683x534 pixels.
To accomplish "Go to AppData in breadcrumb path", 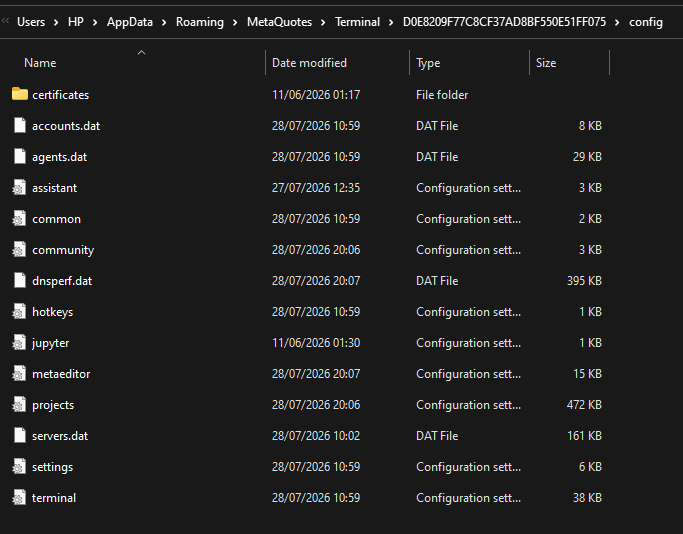I will coord(130,22).
